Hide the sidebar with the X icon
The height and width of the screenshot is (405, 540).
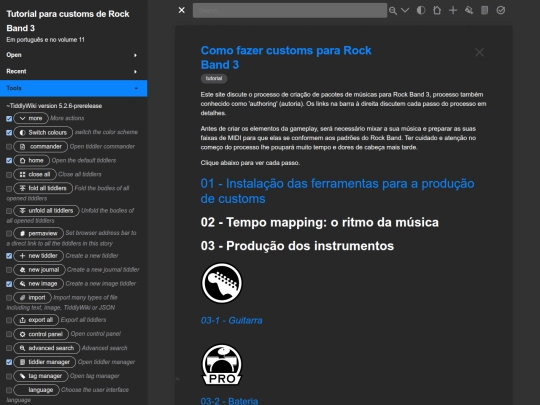coord(181,10)
